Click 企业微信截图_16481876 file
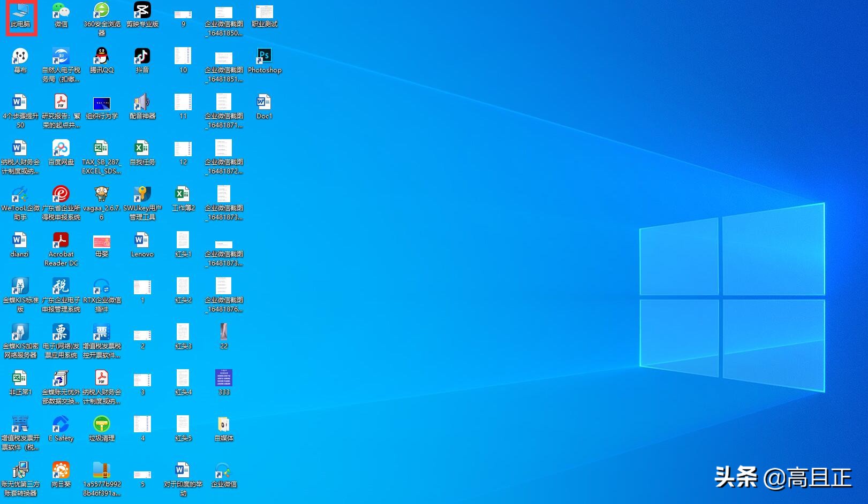 click(x=224, y=295)
